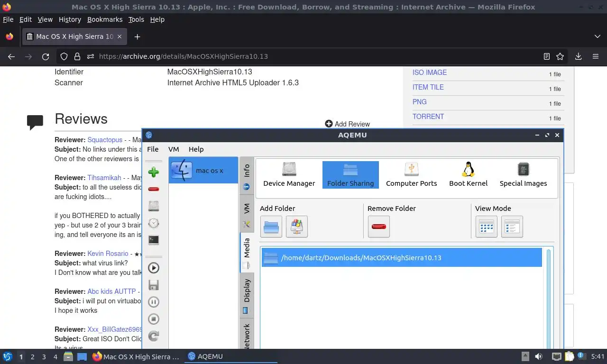The width and height of the screenshot is (607, 364).
Task: Select the mac os x virtual machine
Action: (203, 171)
